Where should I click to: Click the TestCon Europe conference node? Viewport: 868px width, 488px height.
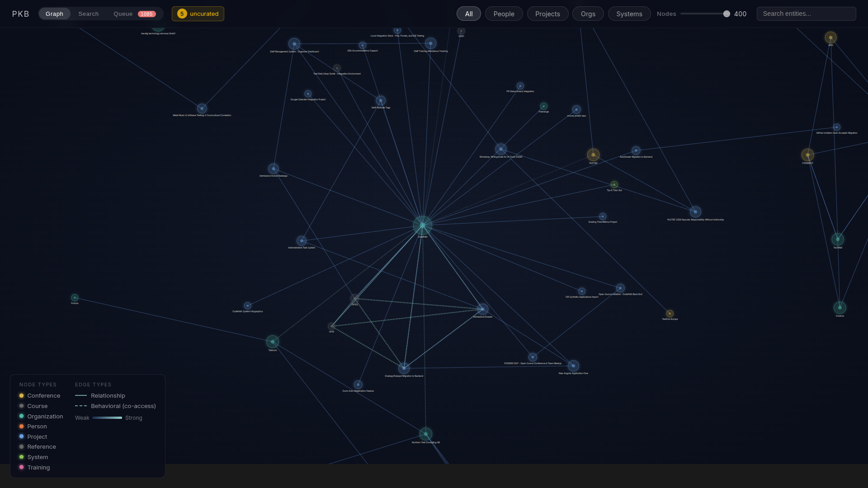click(x=670, y=314)
